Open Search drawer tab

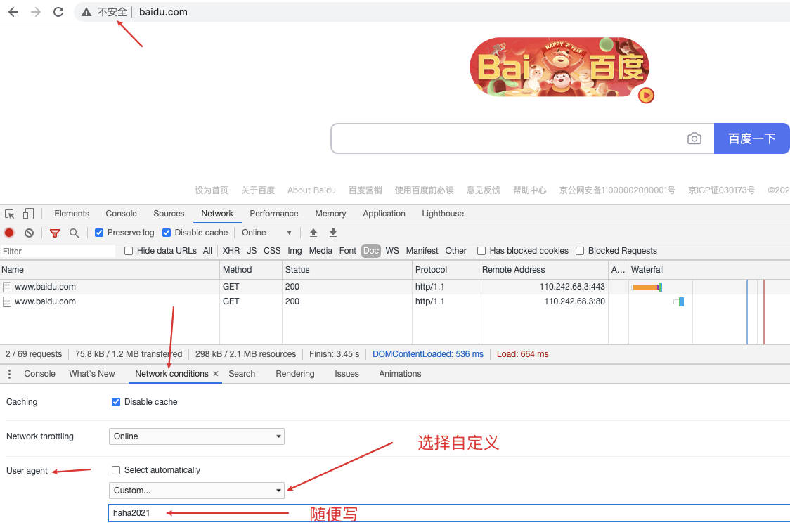coord(242,374)
